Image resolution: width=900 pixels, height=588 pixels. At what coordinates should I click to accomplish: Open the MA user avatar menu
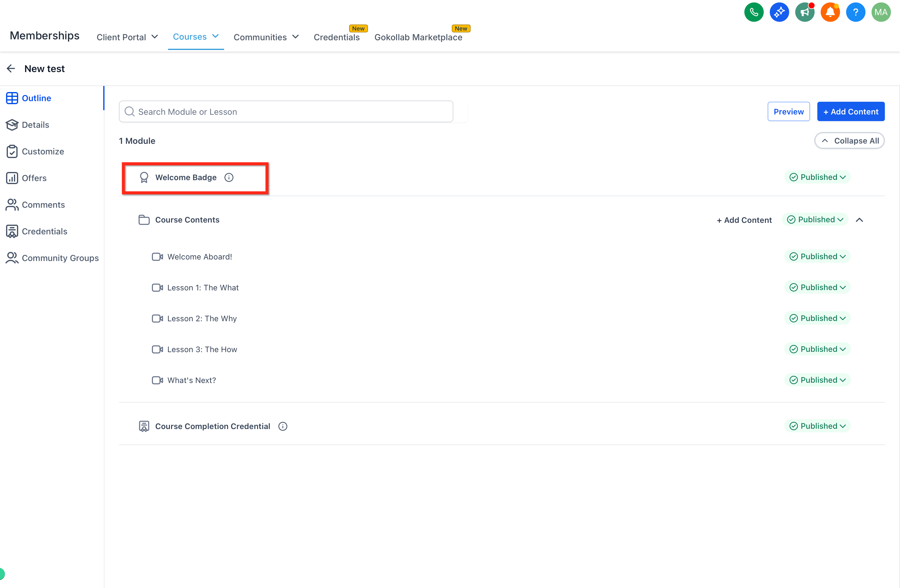[x=881, y=12]
